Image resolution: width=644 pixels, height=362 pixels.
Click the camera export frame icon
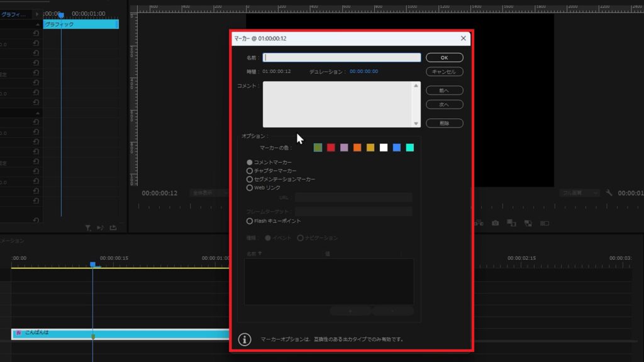coord(496,223)
